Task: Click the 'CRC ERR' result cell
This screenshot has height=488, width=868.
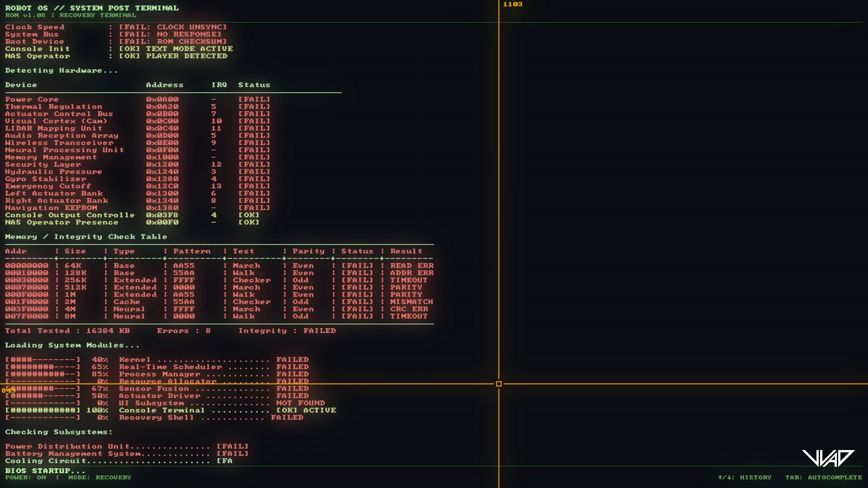Action: click(409, 309)
